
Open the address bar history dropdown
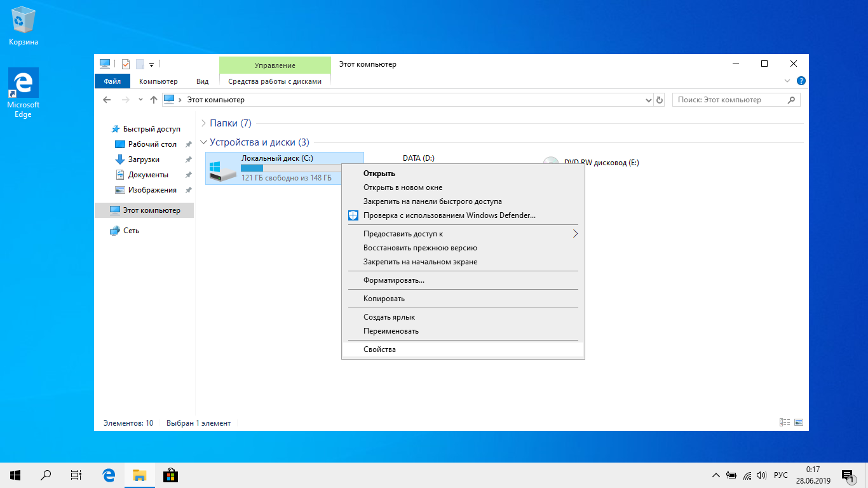pyautogui.click(x=649, y=100)
